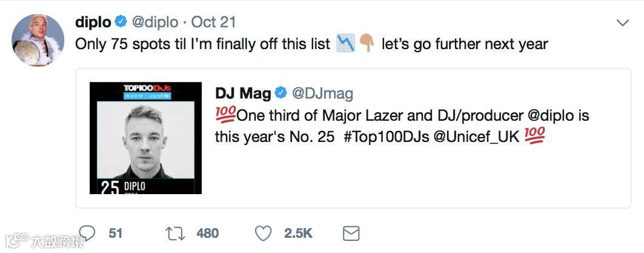644x253 pixels.
Task: Like the tweet with the heart icon
Action: (x=262, y=233)
